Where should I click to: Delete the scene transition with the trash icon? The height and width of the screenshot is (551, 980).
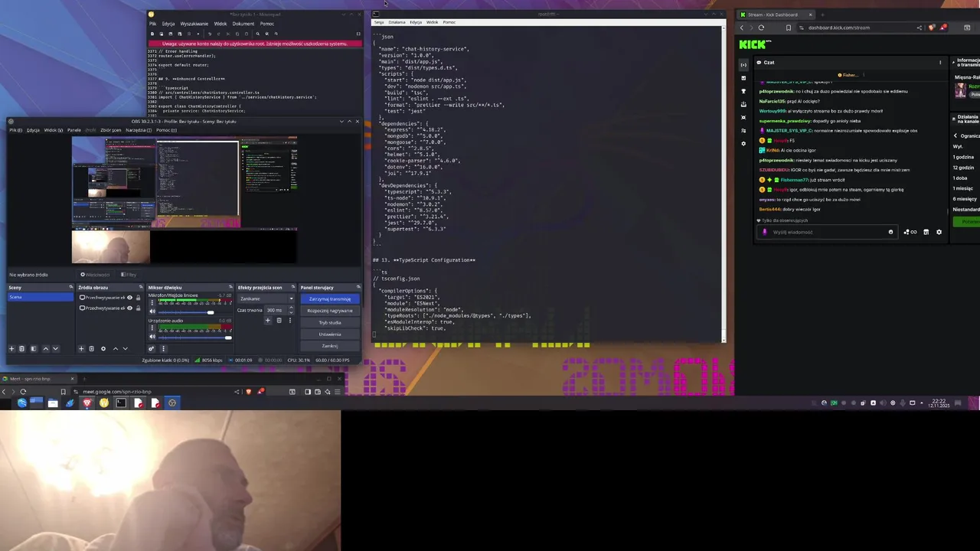(279, 320)
